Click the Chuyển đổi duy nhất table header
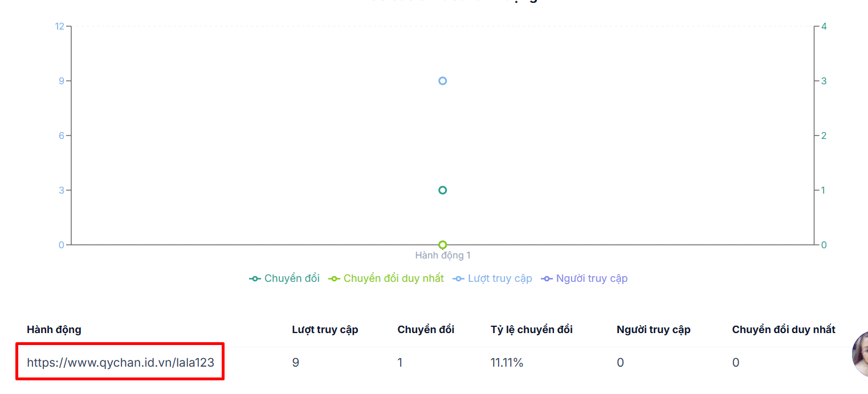868x394 pixels. [784, 330]
